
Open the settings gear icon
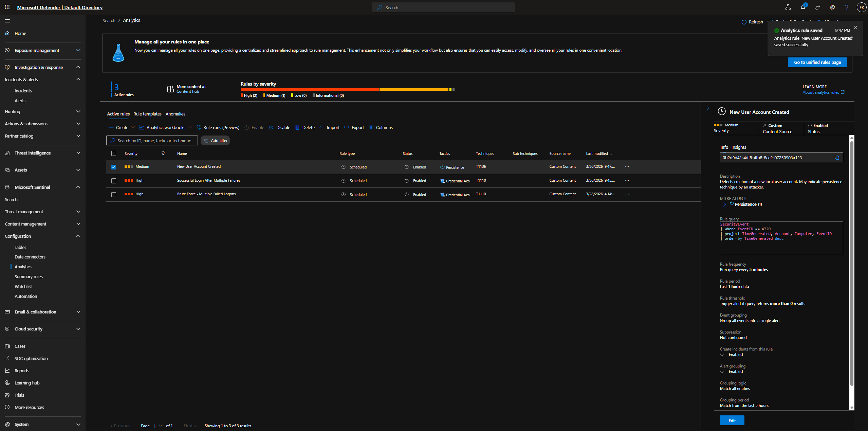point(832,7)
